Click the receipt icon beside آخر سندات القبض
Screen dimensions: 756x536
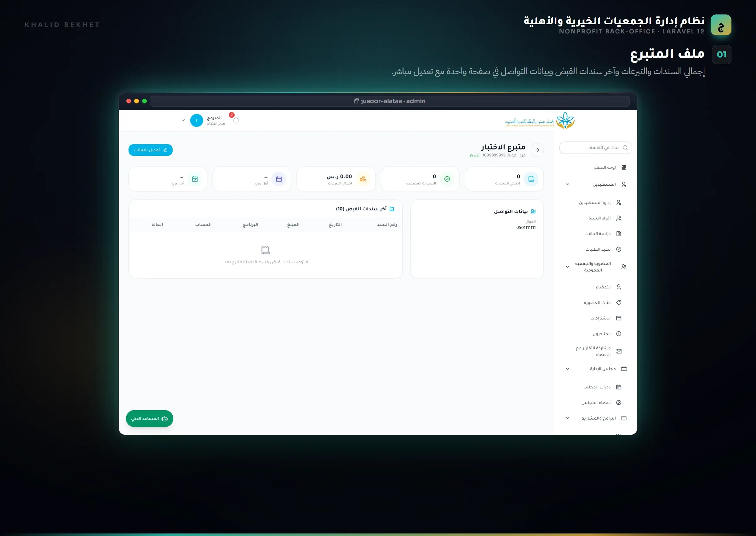392,209
